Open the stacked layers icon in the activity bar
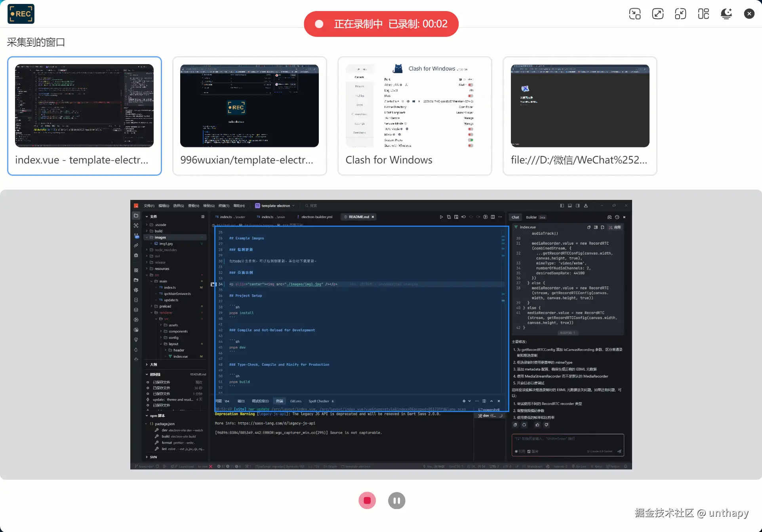Screen dimensions: 762x532 pos(136,310)
